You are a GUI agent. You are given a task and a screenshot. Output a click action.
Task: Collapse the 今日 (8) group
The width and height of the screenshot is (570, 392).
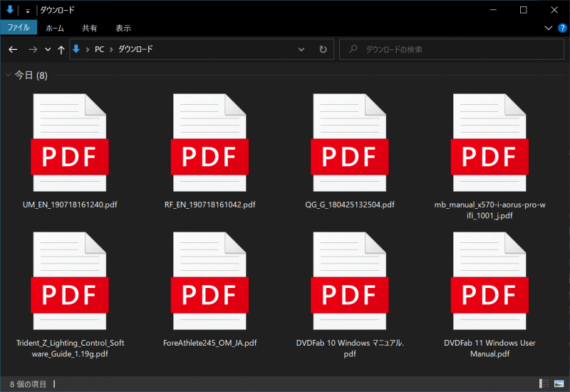coord(8,75)
